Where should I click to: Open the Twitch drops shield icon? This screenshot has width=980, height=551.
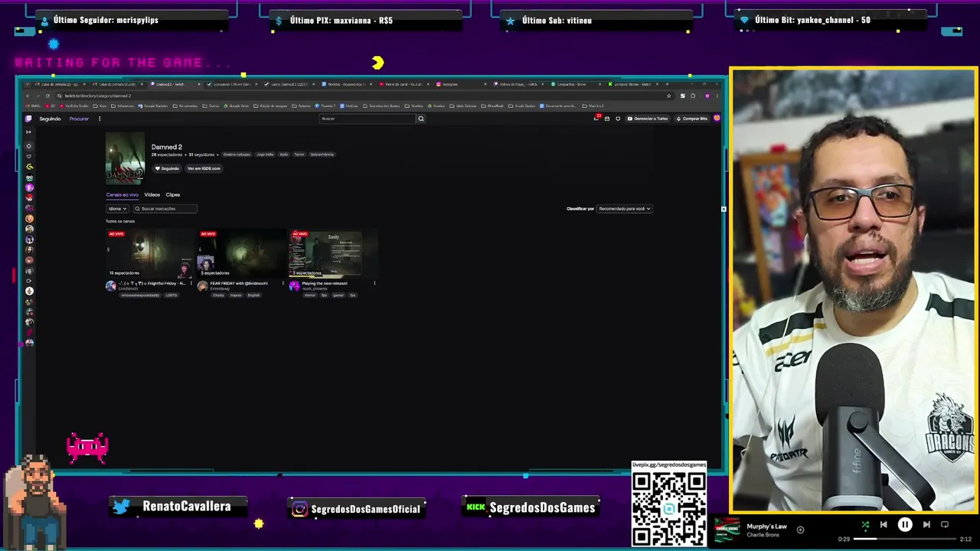[618, 119]
